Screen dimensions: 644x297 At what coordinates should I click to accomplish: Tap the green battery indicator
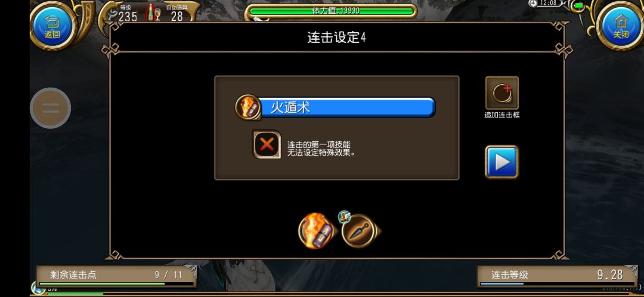[x=578, y=6]
